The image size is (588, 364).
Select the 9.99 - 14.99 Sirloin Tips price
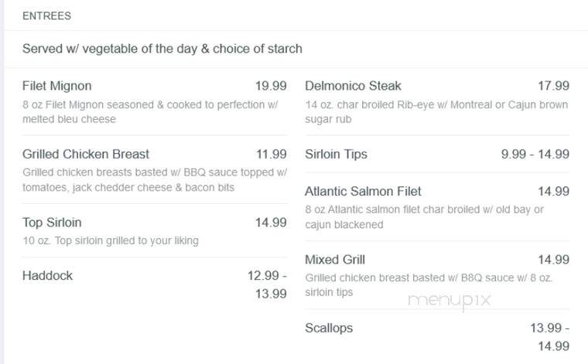point(535,154)
